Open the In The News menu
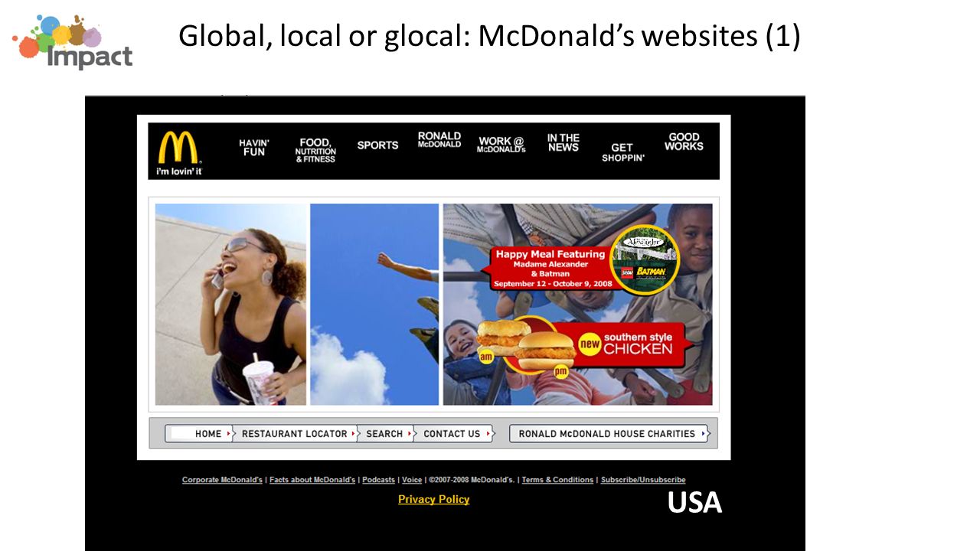Screen dimensions: 980x551 [563, 142]
